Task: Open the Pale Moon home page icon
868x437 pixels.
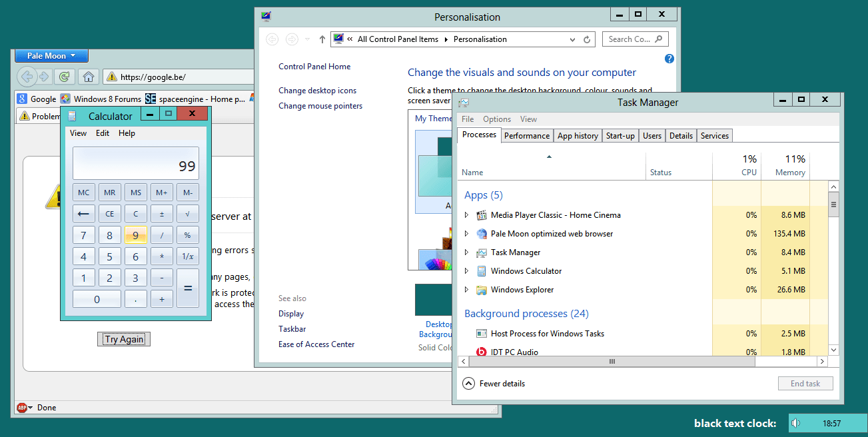Action: [x=89, y=77]
